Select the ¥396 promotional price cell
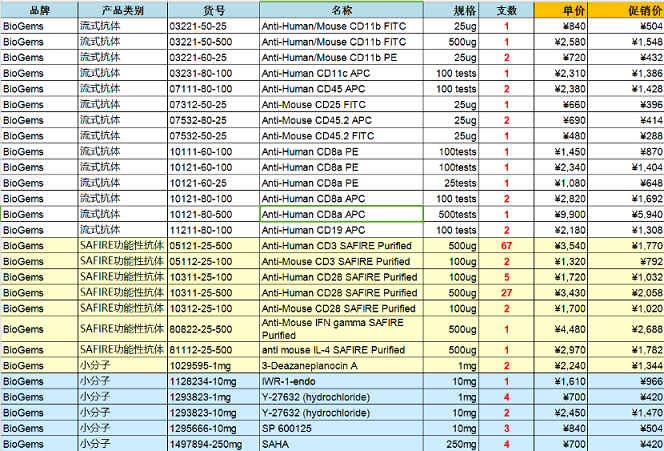Image resolution: width=664 pixels, height=451 pixels. tap(626, 105)
